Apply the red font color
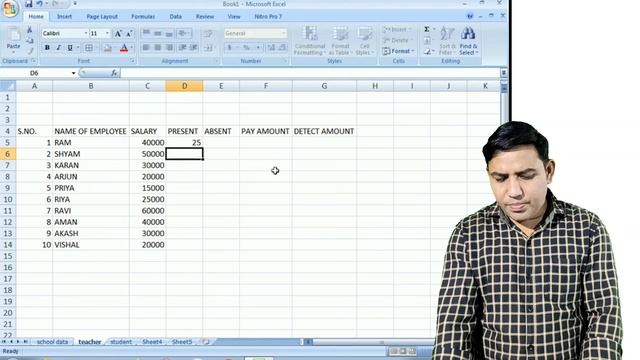640x360 pixels. point(124,48)
